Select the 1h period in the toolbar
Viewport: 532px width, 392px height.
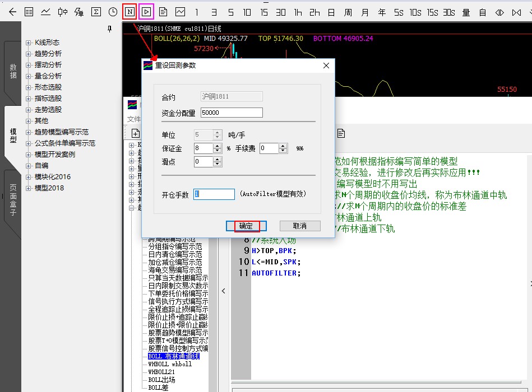click(x=298, y=11)
